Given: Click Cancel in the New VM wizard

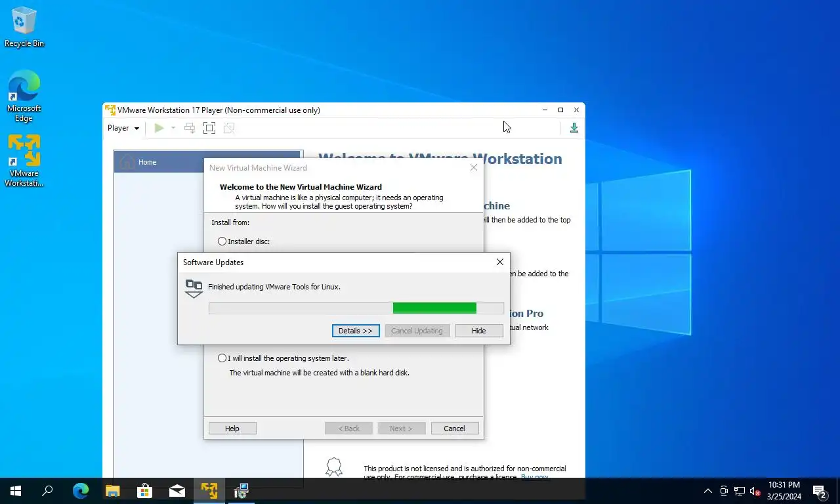Looking at the screenshot, I should (455, 429).
